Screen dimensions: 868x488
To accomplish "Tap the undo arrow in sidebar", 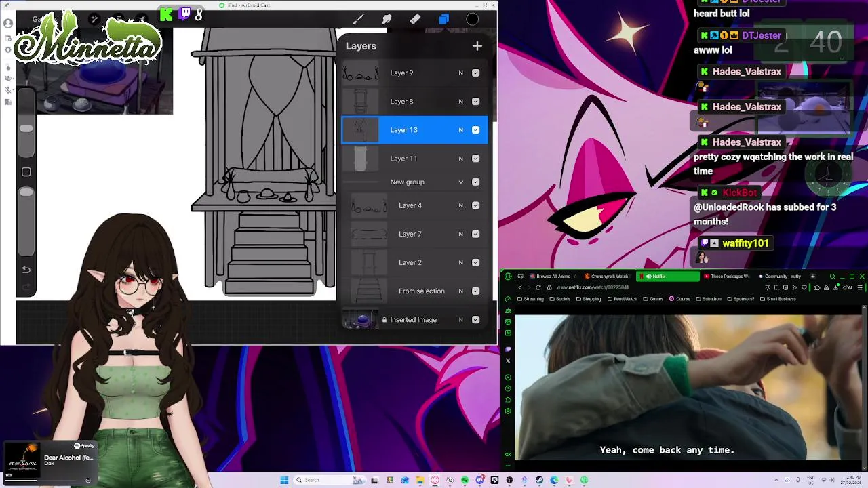I will pos(26,269).
